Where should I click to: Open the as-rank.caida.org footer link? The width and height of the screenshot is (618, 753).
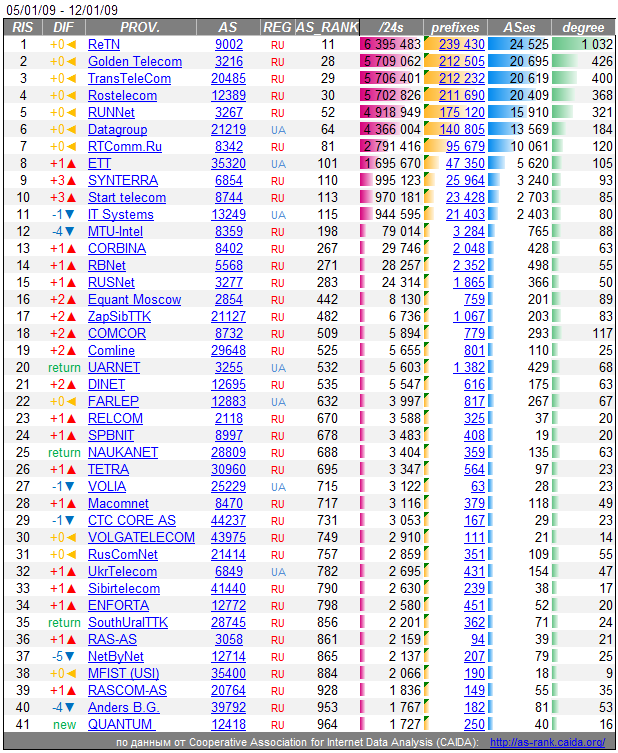(x=547, y=742)
